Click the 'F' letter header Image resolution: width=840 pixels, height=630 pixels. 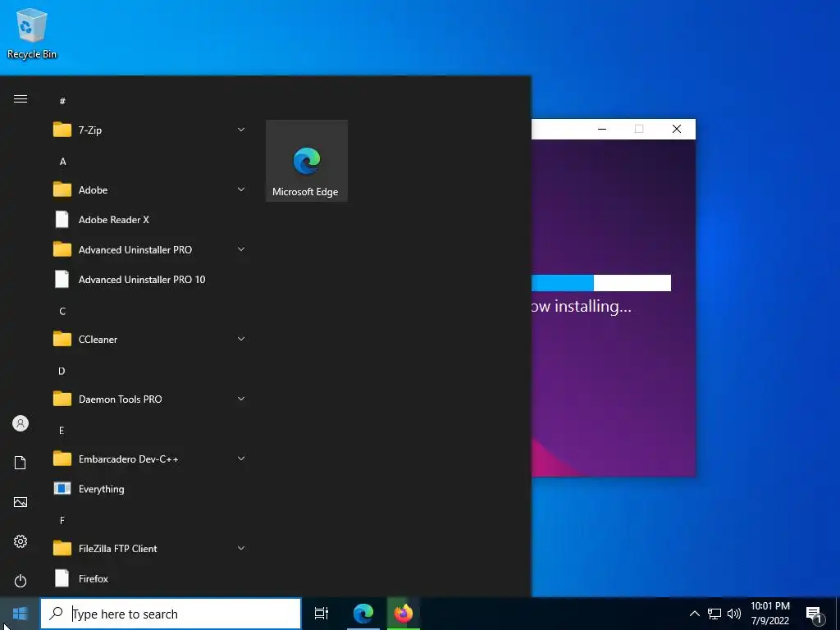coord(62,520)
